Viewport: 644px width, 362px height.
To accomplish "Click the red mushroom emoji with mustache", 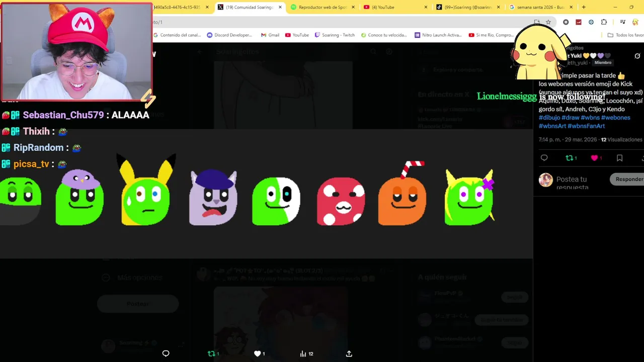I will [341, 201].
